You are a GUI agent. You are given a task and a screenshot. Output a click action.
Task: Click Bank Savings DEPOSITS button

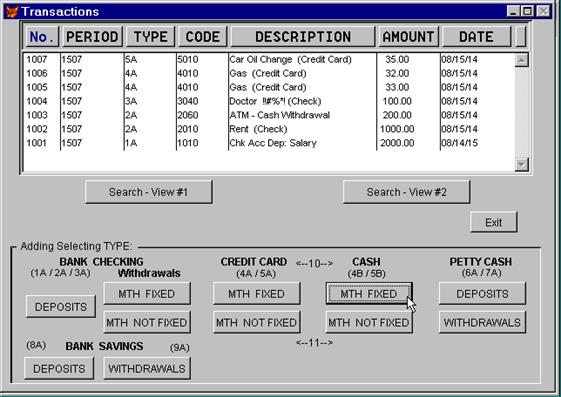[59, 368]
